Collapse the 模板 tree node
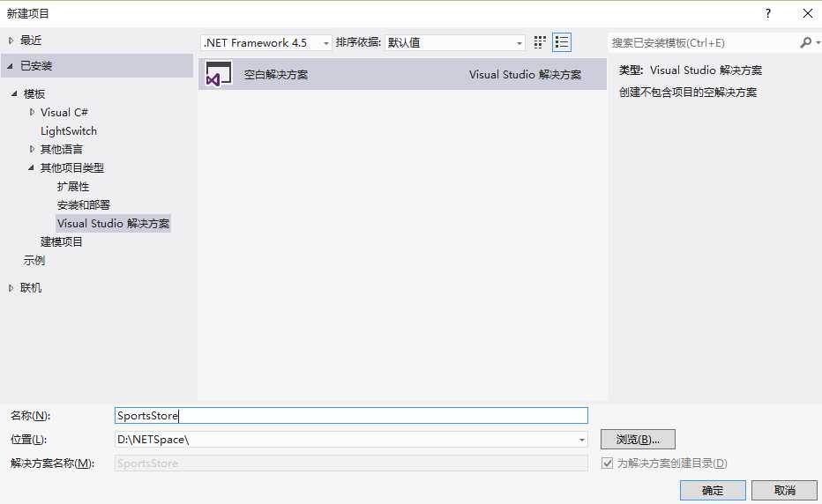 14,93
